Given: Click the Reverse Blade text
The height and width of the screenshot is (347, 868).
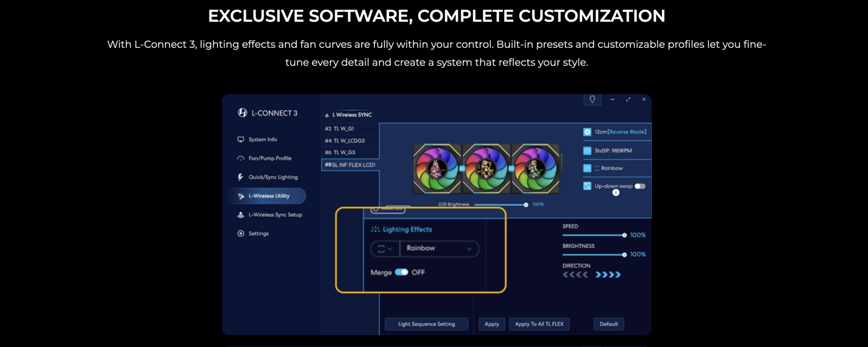Looking at the screenshot, I should (x=627, y=132).
